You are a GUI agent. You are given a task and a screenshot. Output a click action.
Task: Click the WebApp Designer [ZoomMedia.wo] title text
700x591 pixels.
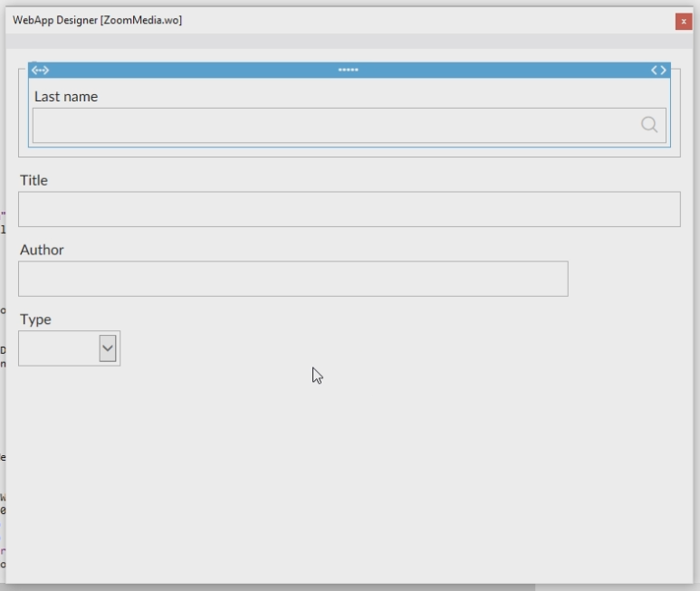pos(97,20)
